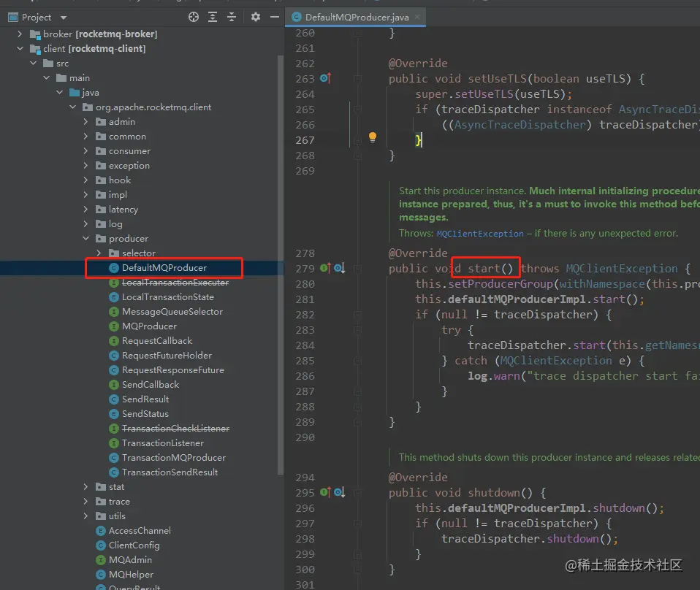Open RequestFutureHolder class
Screen dimensions: 700x590
coord(161,356)
